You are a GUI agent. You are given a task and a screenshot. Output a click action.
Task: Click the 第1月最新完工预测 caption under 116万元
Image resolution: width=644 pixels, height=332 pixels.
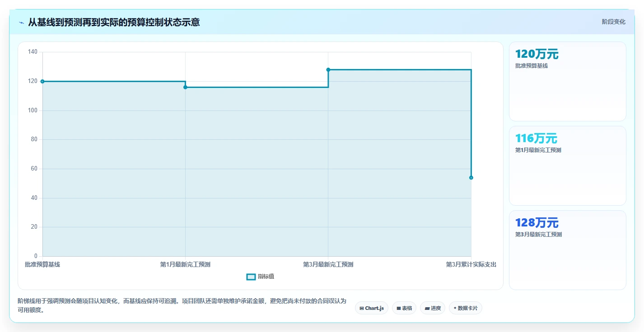coord(538,150)
